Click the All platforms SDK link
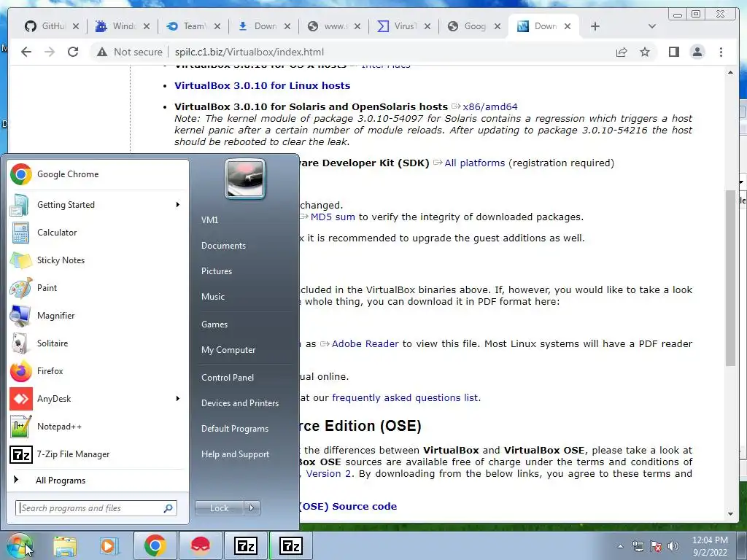 click(x=474, y=163)
